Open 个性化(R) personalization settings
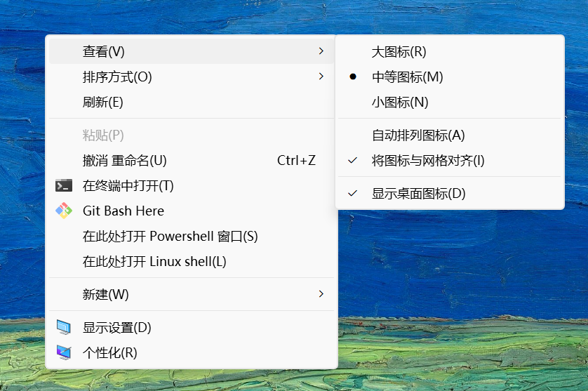This screenshot has width=588, height=391. tap(192, 352)
